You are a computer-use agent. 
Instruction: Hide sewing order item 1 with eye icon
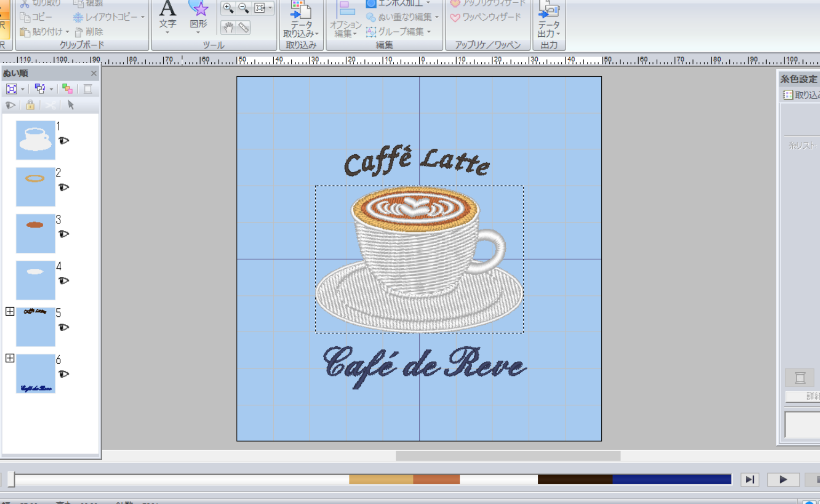[64, 141]
